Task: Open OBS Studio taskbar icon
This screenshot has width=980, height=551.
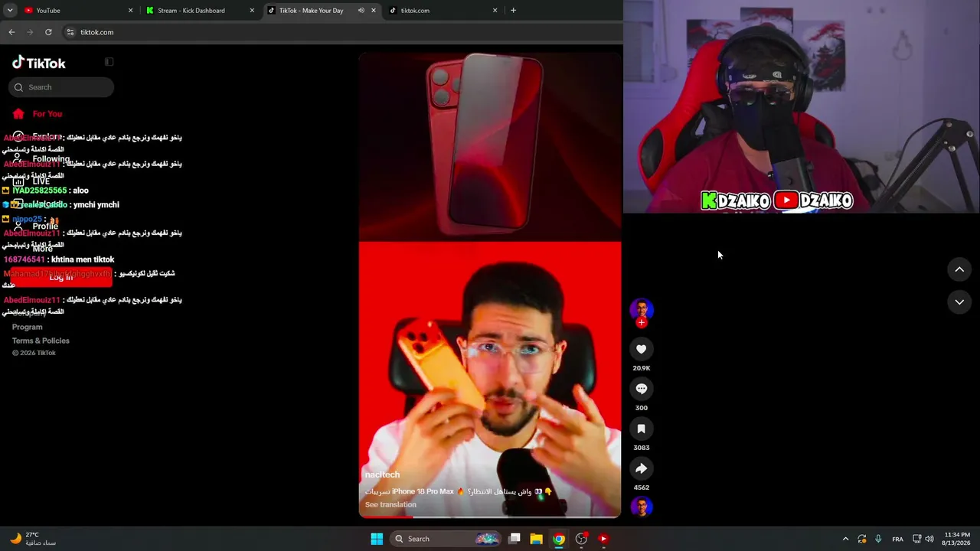Action: pos(581,539)
